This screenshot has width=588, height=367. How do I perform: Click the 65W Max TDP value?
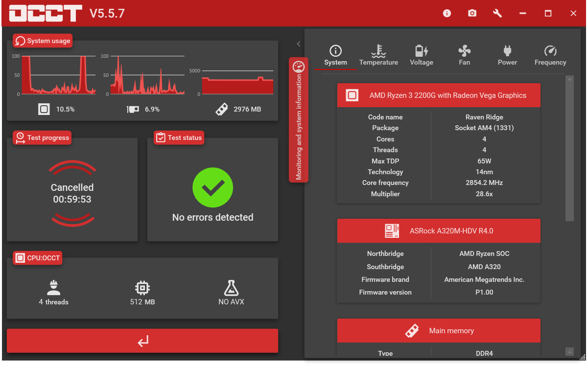[484, 161]
